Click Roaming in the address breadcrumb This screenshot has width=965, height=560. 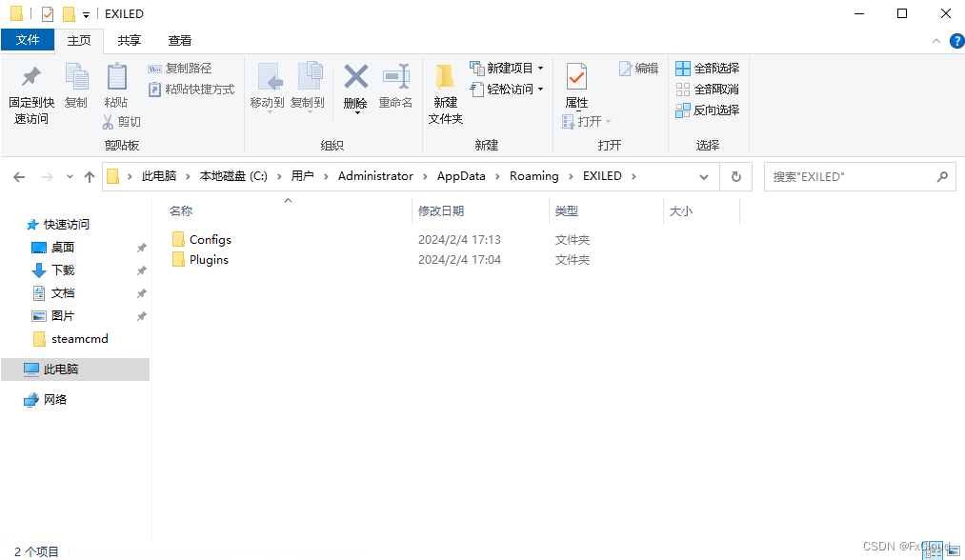[x=534, y=176]
